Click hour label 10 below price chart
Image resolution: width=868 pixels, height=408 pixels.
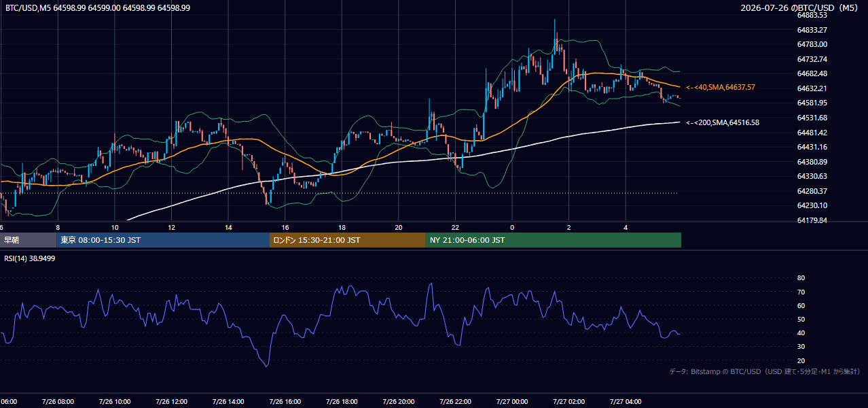114,227
